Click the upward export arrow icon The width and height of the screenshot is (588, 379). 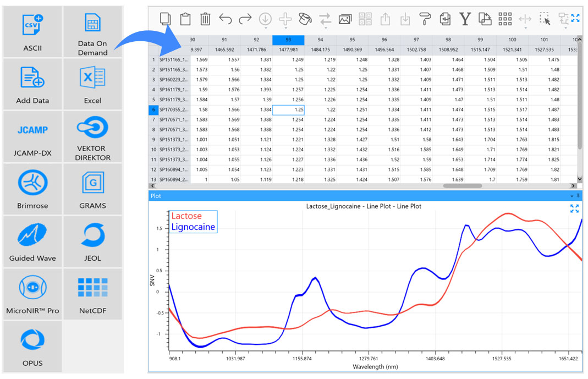(385, 19)
